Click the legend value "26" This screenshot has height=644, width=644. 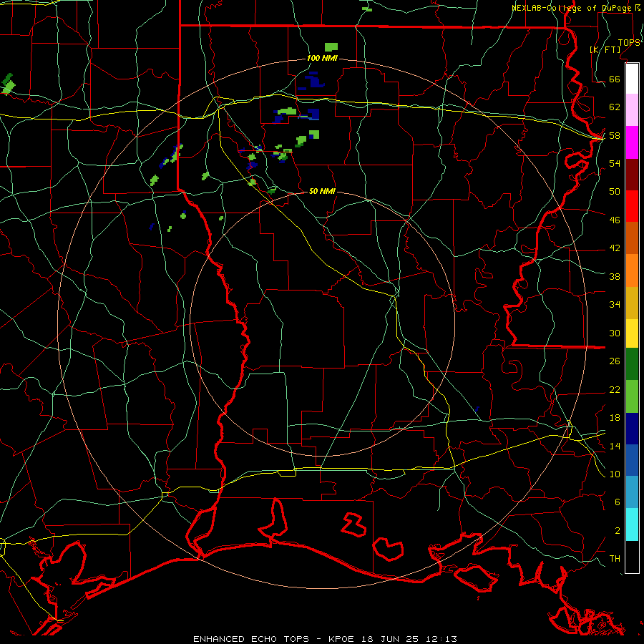[615, 361]
